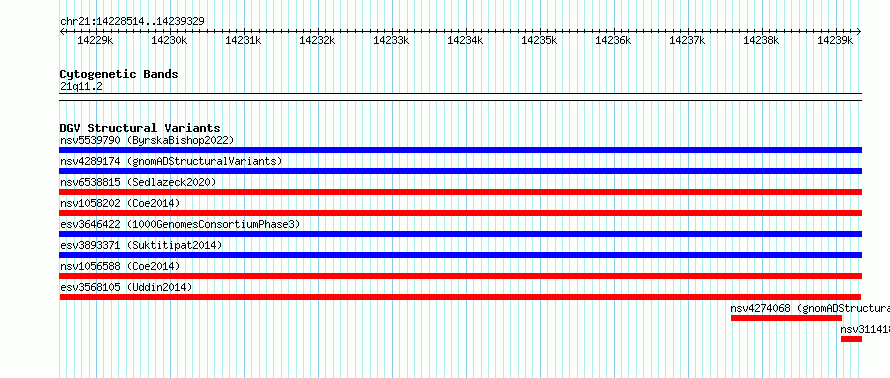This screenshot has height=378, width=890.
Task: Click the 14239k ruler position
Action: pyautogui.click(x=835, y=40)
